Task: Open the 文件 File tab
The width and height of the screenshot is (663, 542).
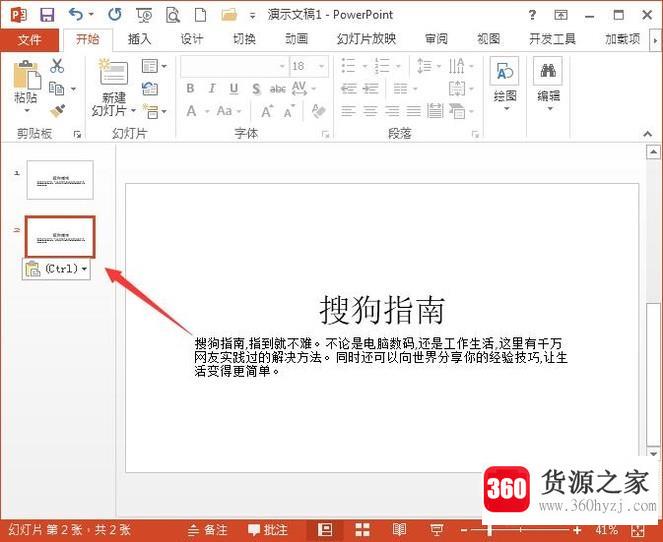Action: coord(30,40)
